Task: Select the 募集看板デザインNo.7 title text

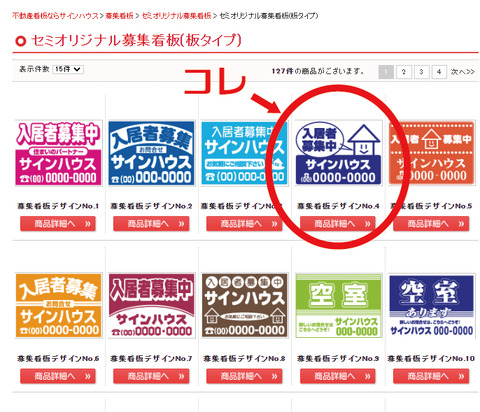Action: [x=151, y=359]
